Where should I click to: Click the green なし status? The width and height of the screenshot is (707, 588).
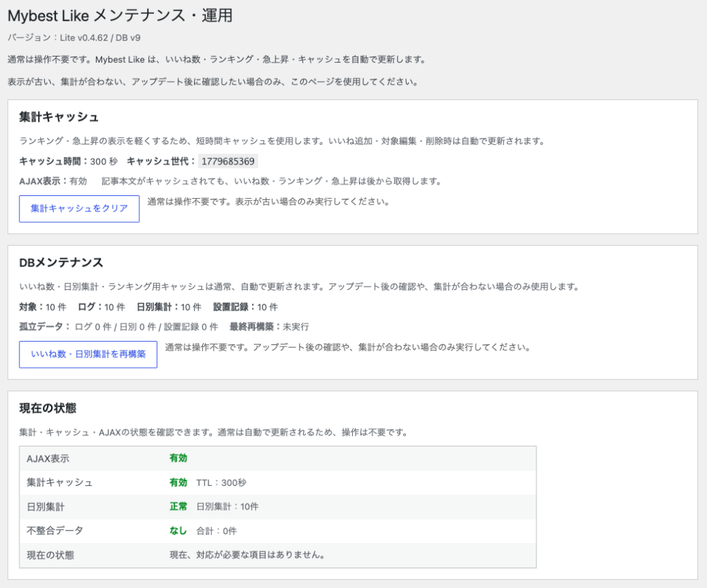coord(178,531)
